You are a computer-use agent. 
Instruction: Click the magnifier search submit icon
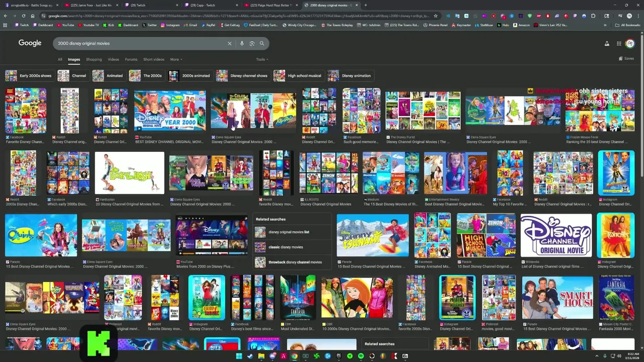tap(262, 43)
